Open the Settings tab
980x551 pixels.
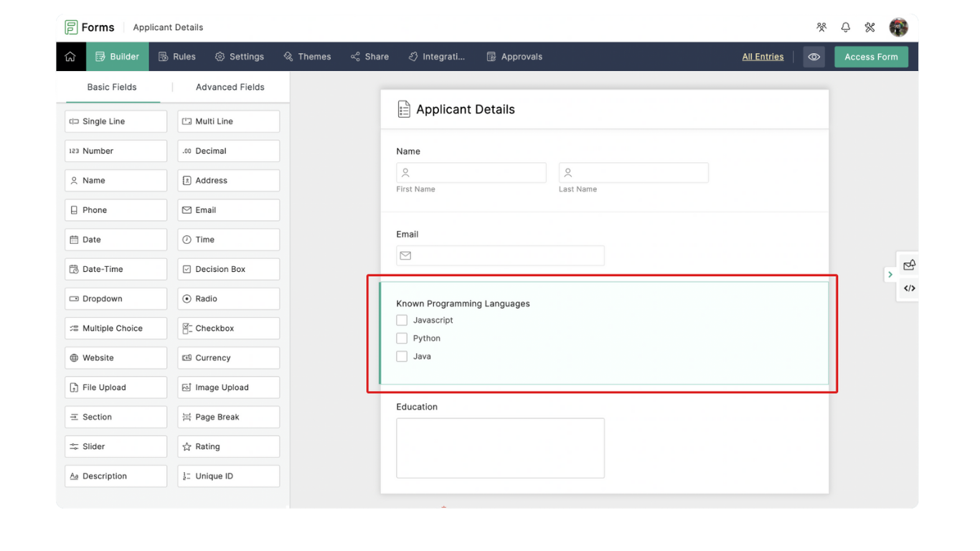coord(240,57)
